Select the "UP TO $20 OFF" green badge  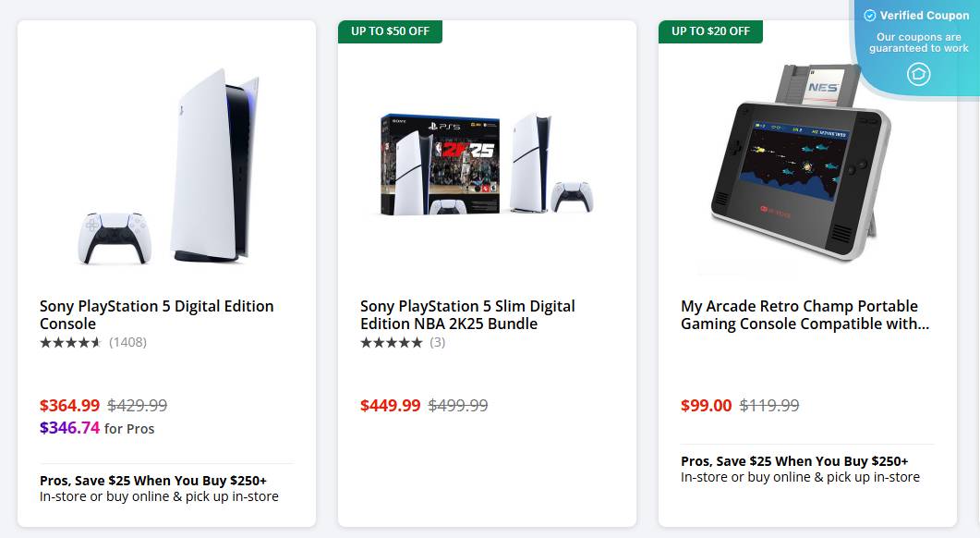pyautogui.click(x=711, y=31)
